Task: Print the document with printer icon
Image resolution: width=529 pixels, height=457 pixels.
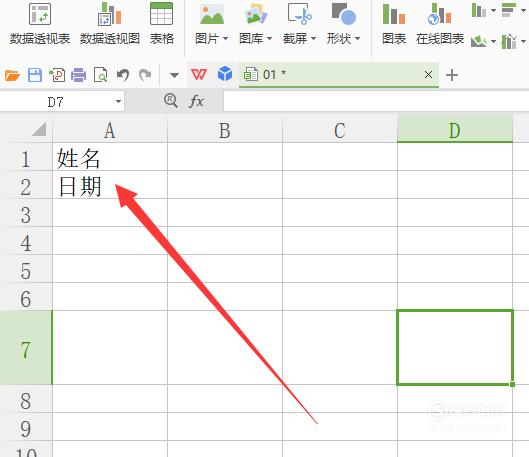Action: point(79,75)
